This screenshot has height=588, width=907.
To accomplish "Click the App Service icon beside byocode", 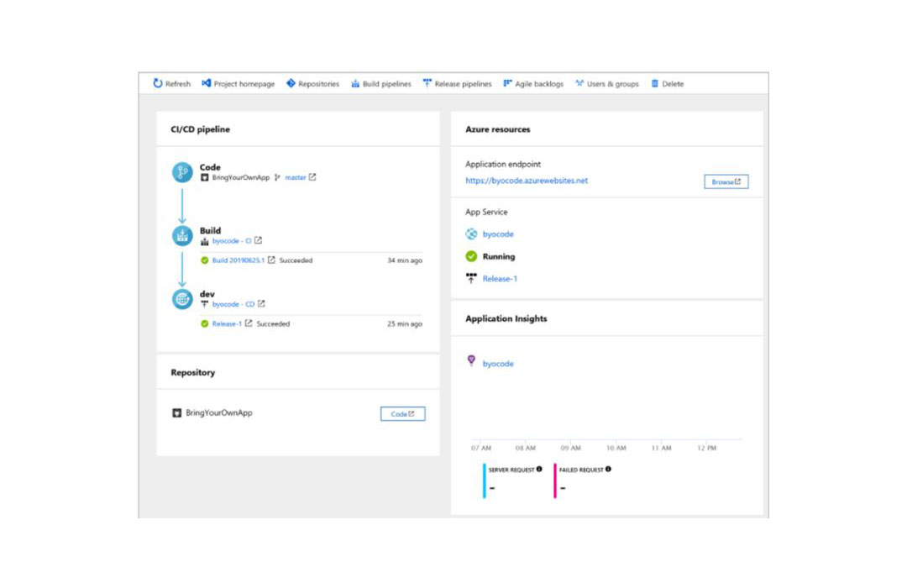I will (x=472, y=234).
